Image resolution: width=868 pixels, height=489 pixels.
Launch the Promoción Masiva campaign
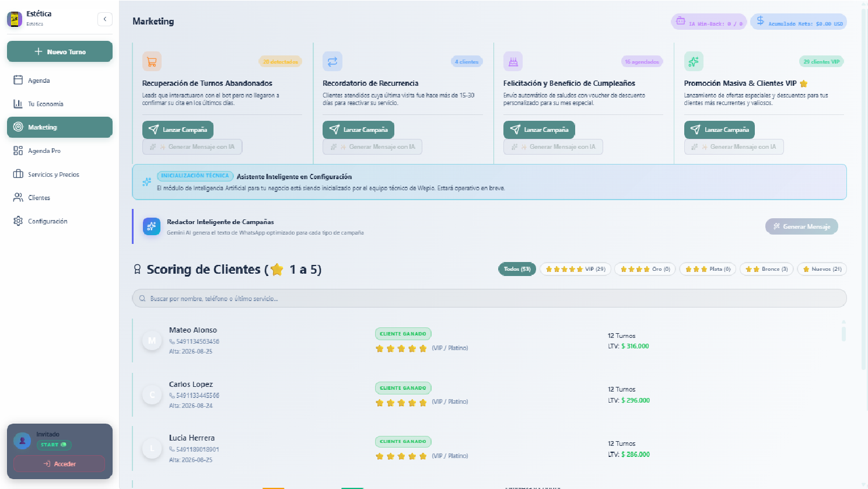point(720,130)
